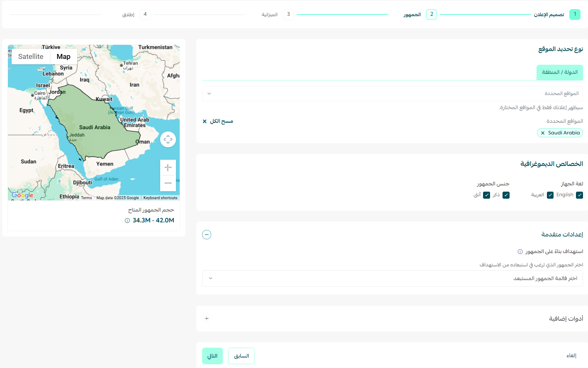Click the map zoom out minus icon
588x368 pixels.
(x=168, y=183)
